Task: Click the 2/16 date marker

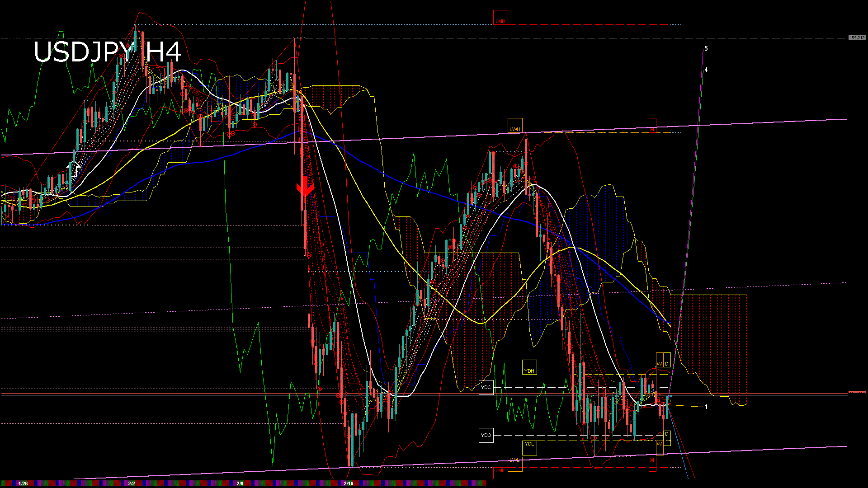Action: coord(348,483)
